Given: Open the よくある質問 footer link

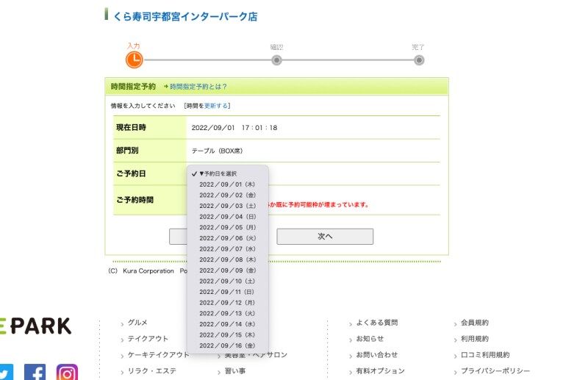Looking at the screenshot, I should coord(377,323).
